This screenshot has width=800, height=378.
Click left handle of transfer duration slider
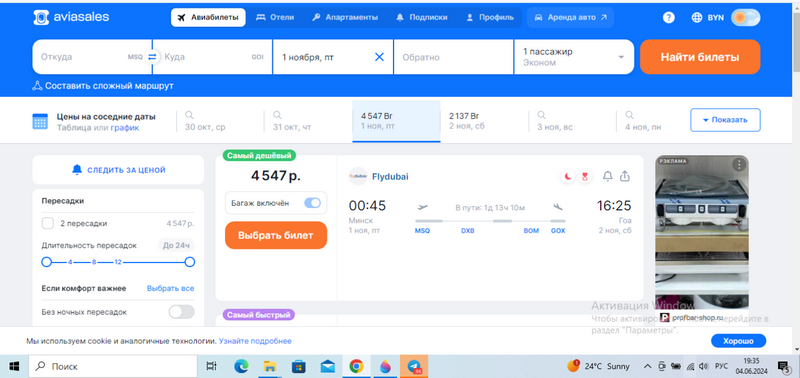point(46,262)
